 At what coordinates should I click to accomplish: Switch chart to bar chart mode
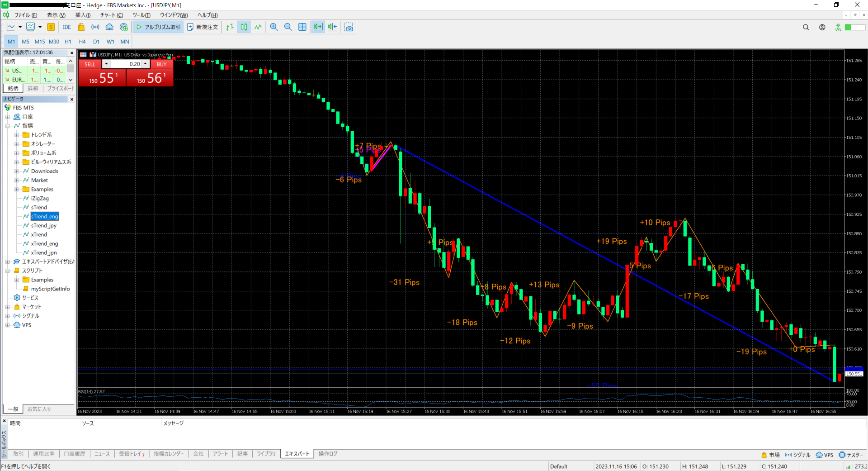click(230, 27)
